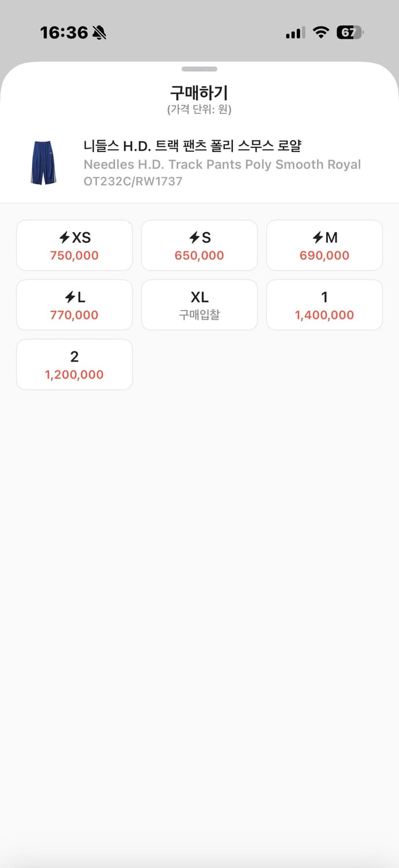Pick the 690,000 won price option

pos(324,255)
